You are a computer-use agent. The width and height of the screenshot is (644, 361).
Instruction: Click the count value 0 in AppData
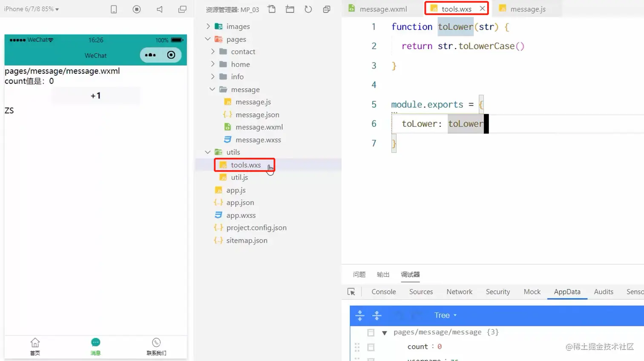tap(440, 347)
